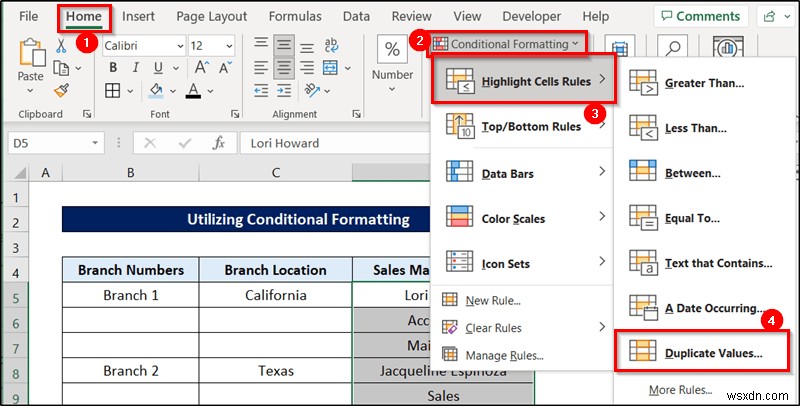
Task: Open the Data Bars submenu
Action: pos(522,173)
